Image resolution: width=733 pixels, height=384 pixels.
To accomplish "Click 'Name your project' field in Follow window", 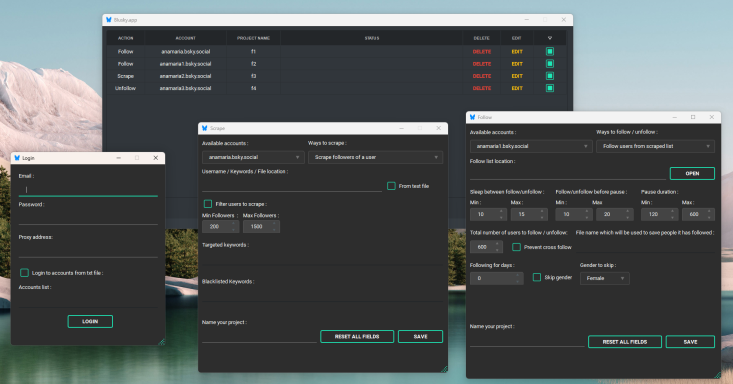I will tap(527, 341).
